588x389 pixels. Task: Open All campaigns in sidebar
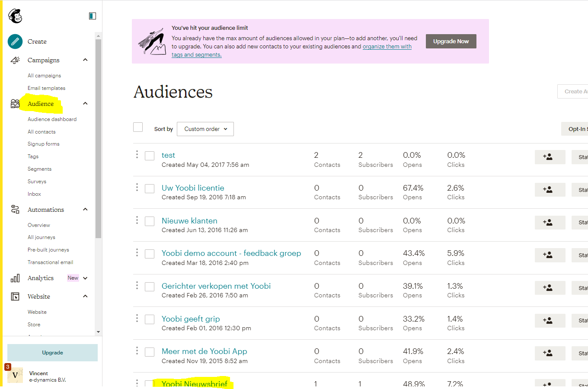click(44, 76)
